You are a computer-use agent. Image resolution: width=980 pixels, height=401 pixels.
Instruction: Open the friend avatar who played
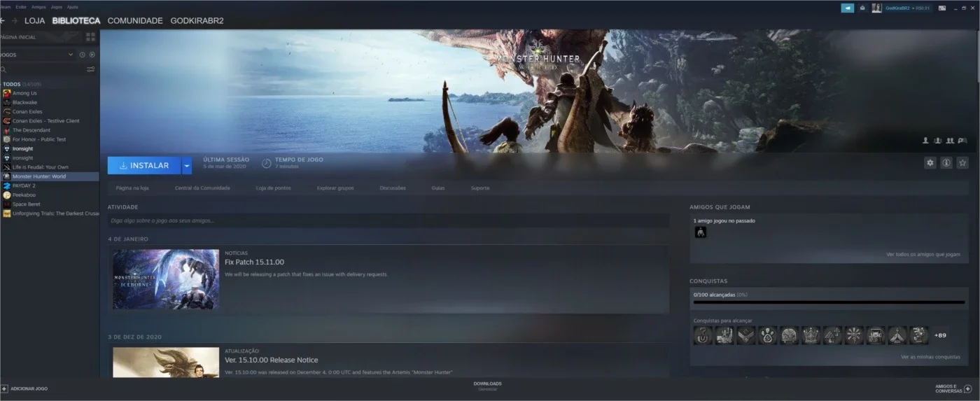point(700,232)
